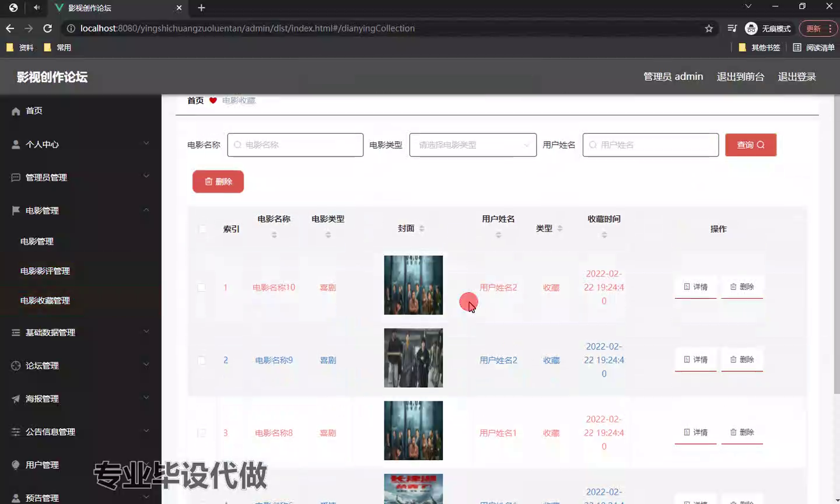Open the browser's three-dot menu
840x504 pixels.
(x=830, y=28)
